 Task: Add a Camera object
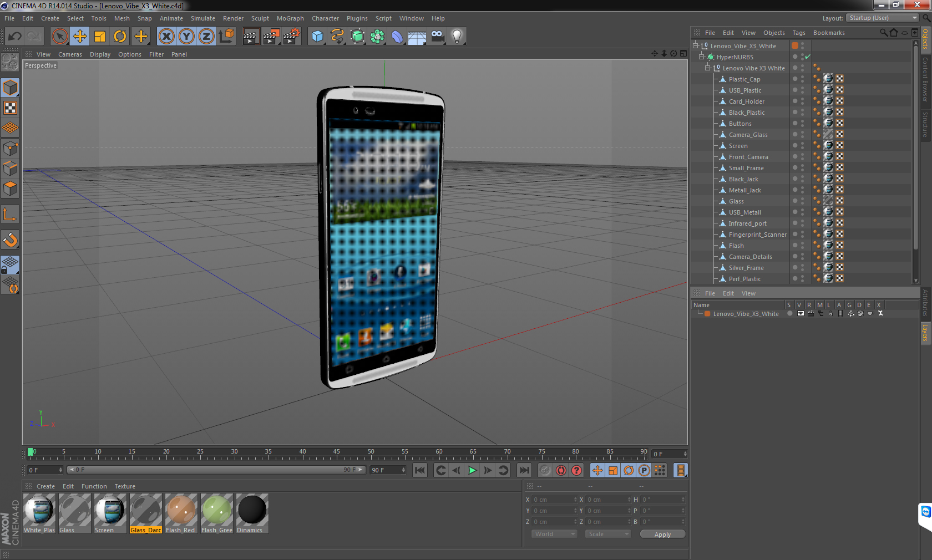point(437,37)
